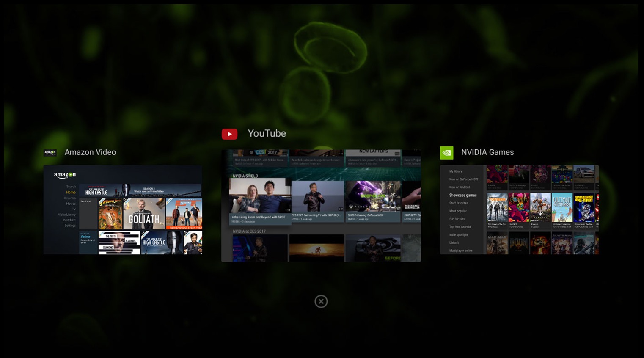Click the Amazon logo inside the Amazon preview
The width and height of the screenshot is (644, 358).
pos(65,175)
